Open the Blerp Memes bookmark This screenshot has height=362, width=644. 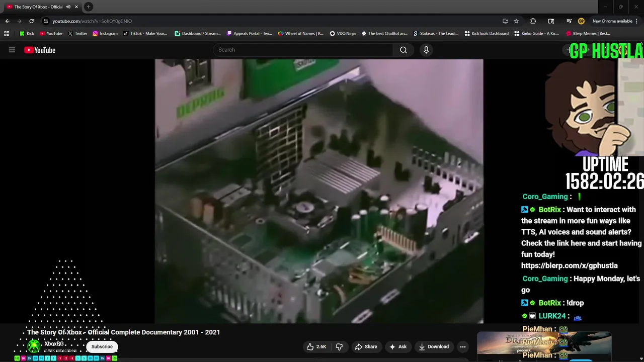pyautogui.click(x=588, y=34)
